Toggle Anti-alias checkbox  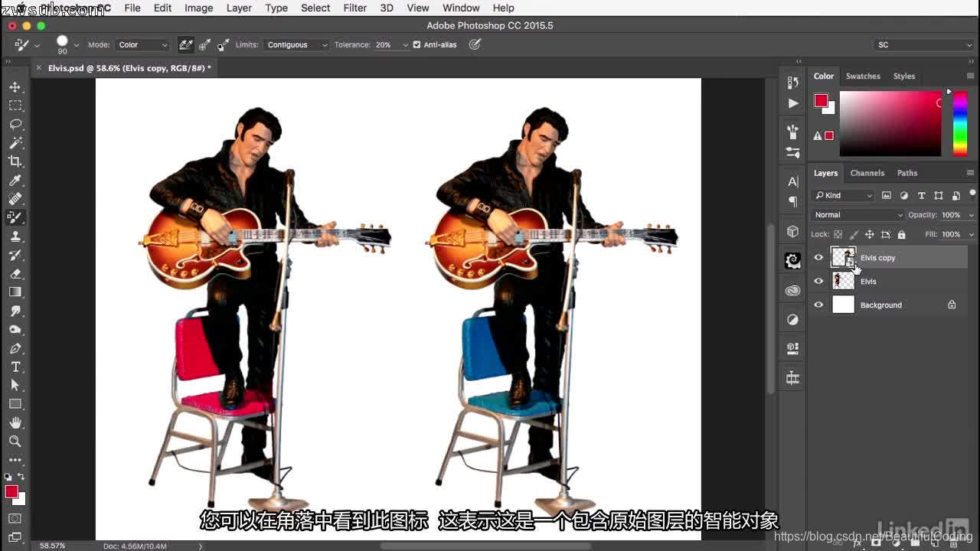point(416,44)
